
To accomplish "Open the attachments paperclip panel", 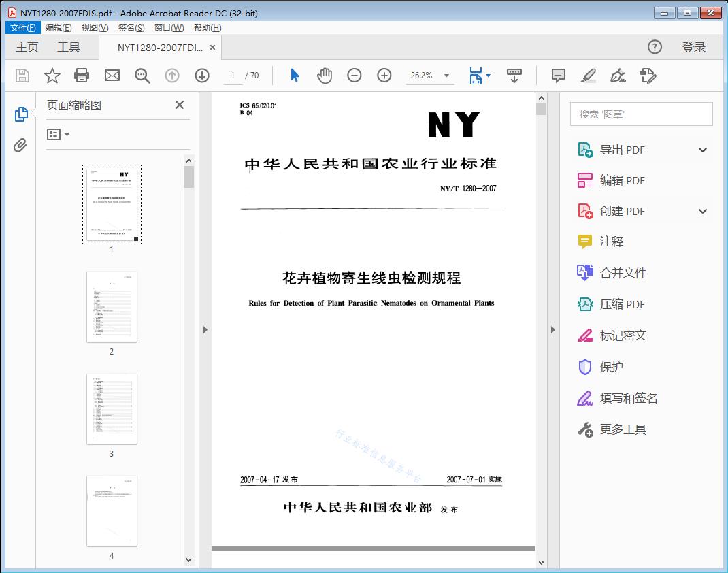I will (x=20, y=145).
